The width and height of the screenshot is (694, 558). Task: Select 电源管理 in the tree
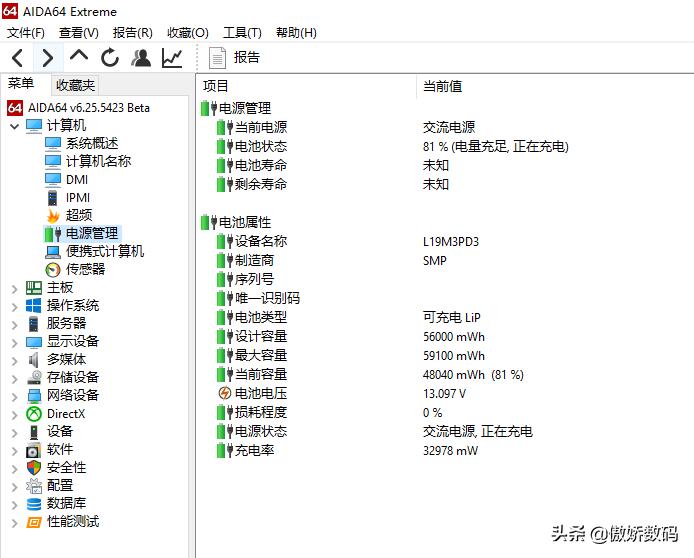pyautogui.click(x=92, y=233)
